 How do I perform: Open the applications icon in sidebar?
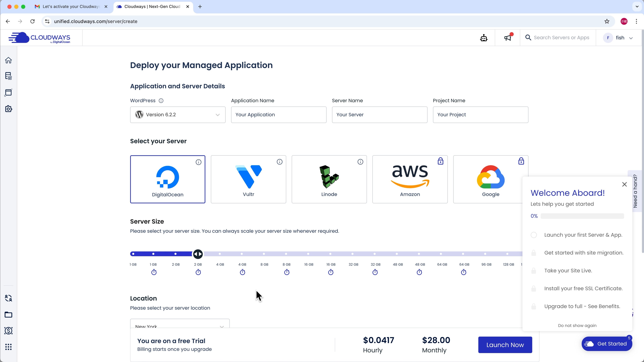(9, 93)
